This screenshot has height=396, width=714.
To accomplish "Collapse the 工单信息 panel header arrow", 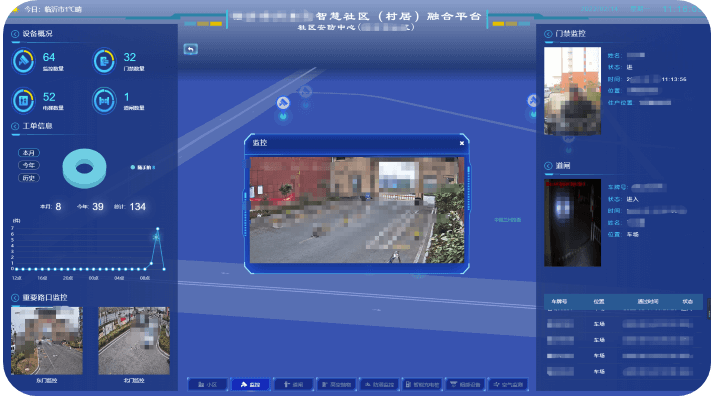I will coord(15,126).
